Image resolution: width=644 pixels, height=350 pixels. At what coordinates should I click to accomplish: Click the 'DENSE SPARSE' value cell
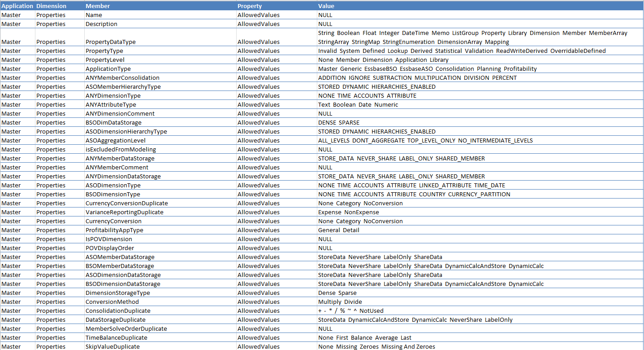tap(480, 123)
